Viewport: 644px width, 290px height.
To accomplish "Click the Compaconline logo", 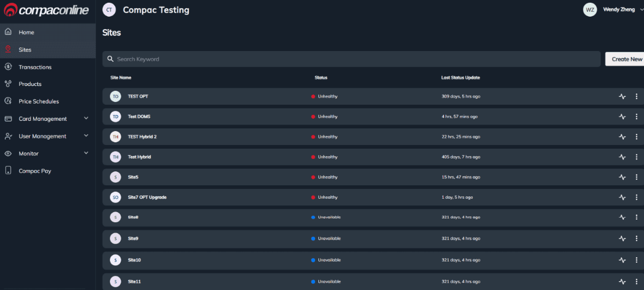I will point(46,10).
